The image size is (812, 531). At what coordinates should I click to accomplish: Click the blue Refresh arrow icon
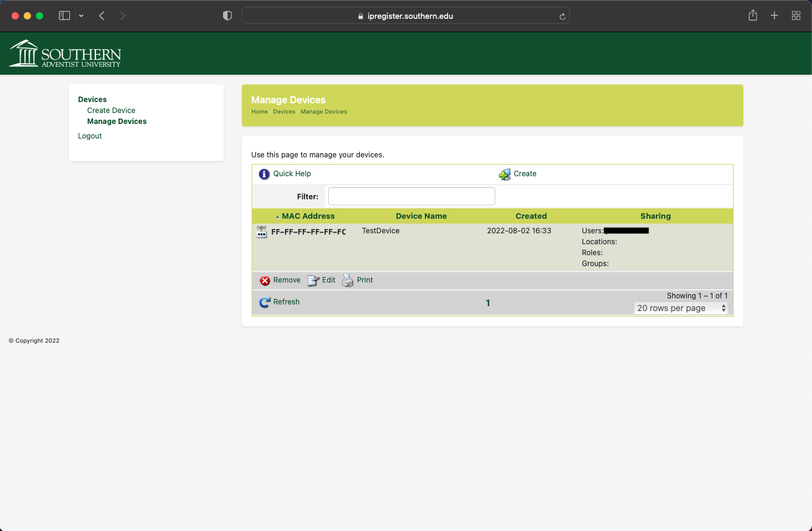tap(264, 303)
